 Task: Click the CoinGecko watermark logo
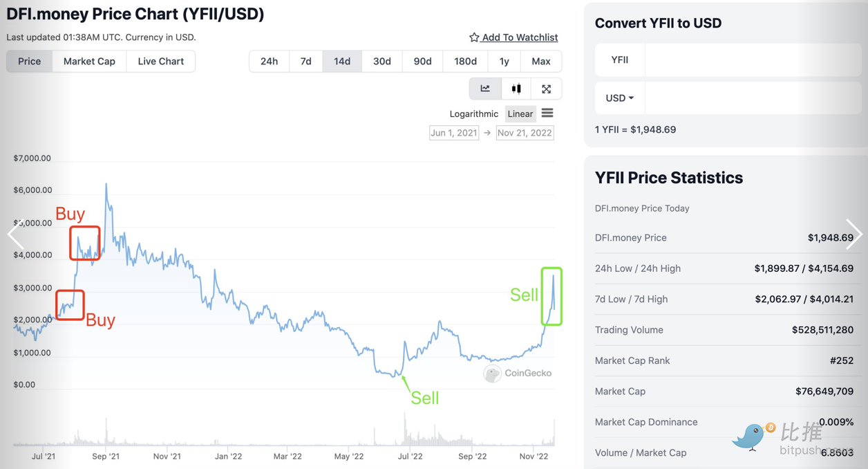pos(492,374)
